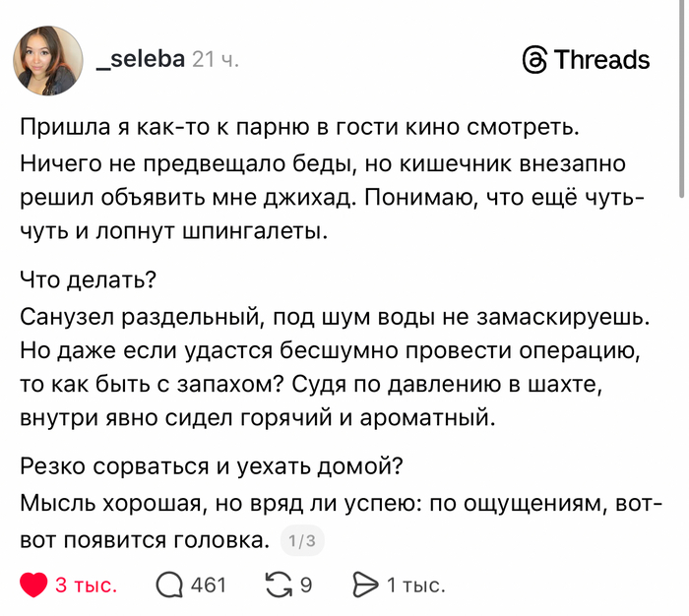
Task: Click the "21 ч." post timestamp
Action: [x=216, y=60]
